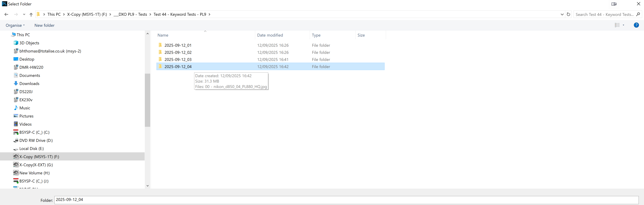Open the Music library item
644x205 pixels.
point(25,108)
